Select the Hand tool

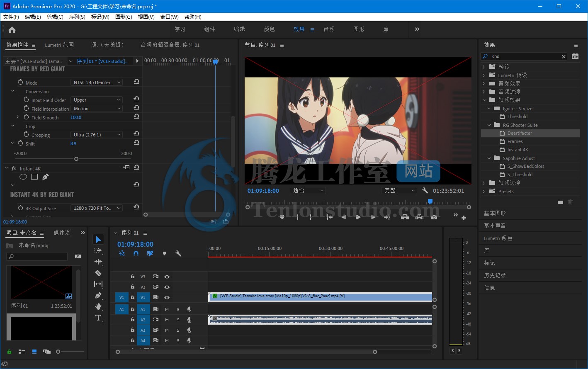point(98,306)
